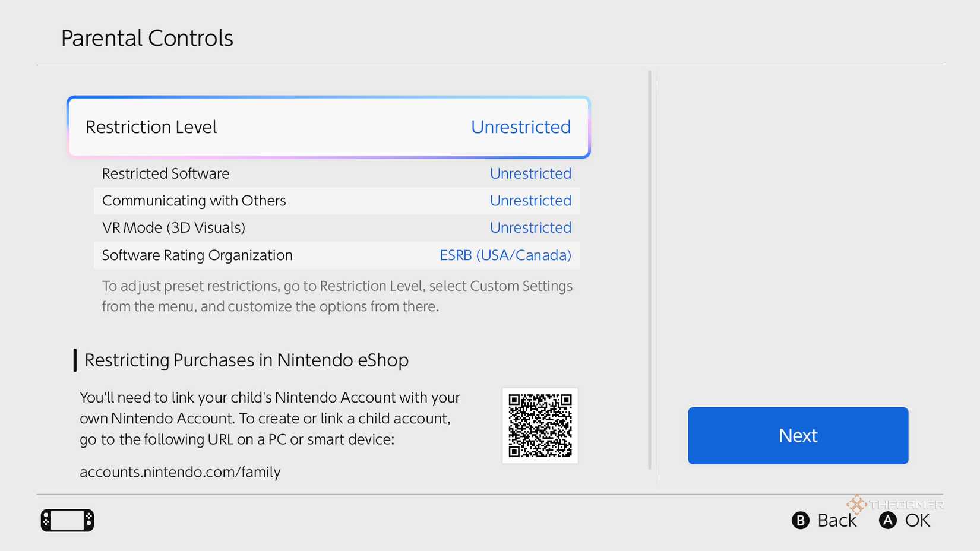This screenshot has height=551, width=980.
Task: Click the QR code for account linking
Action: (539, 425)
